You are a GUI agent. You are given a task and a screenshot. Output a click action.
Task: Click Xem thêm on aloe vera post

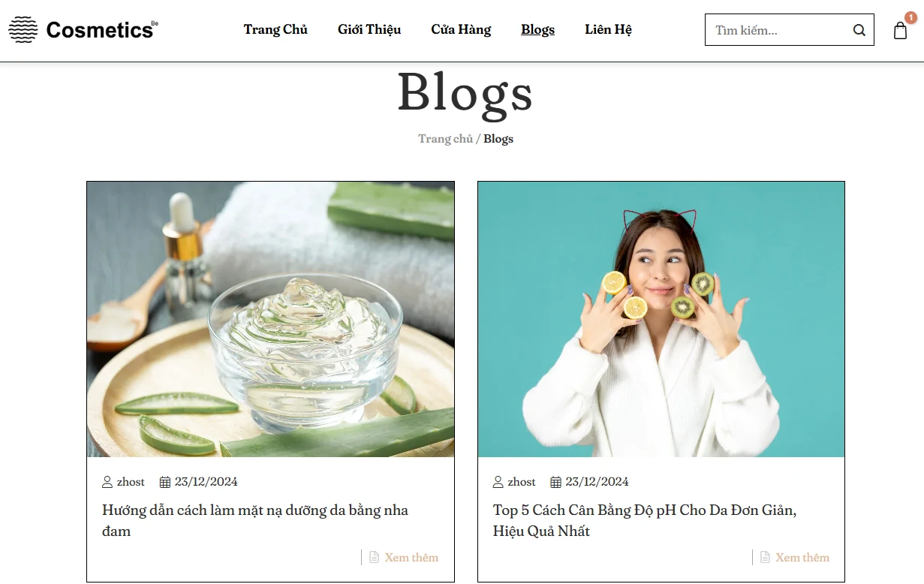[x=411, y=557]
